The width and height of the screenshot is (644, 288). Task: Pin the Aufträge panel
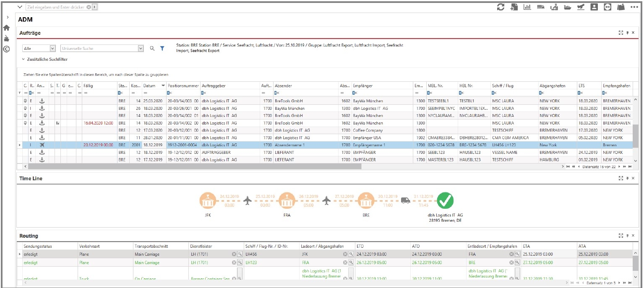point(627,33)
